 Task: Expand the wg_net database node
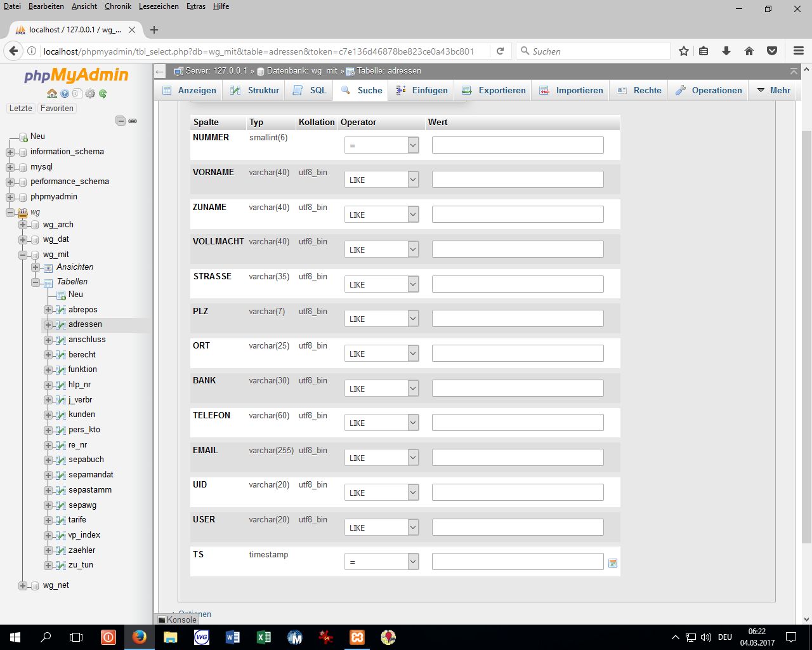coord(23,585)
